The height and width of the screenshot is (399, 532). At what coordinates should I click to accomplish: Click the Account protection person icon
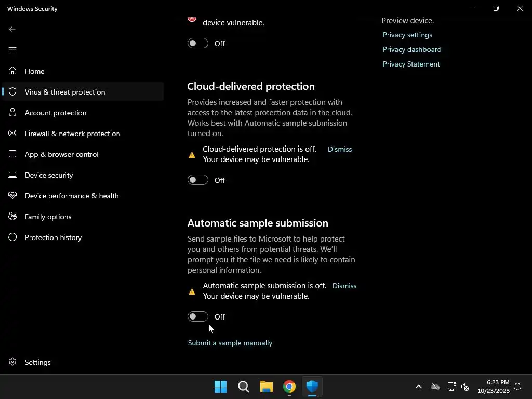[12, 112]
